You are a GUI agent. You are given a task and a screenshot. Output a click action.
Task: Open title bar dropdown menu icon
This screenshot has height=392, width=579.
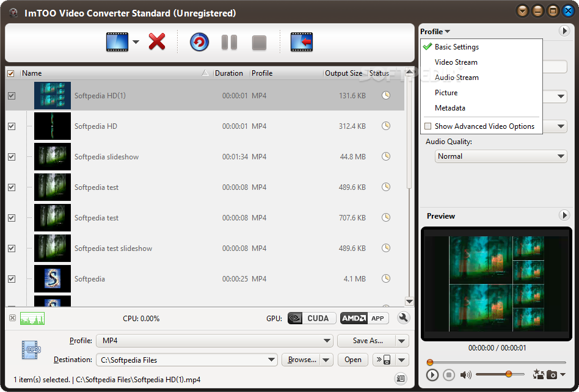point(522,11)
